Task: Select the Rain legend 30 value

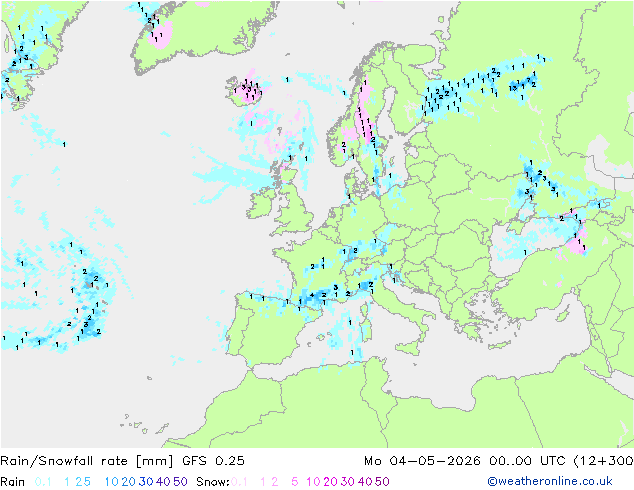Action: 146,482
